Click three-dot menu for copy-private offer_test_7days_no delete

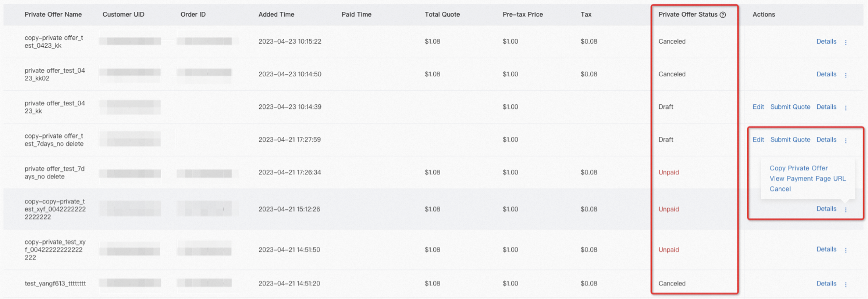coord(846,140)
